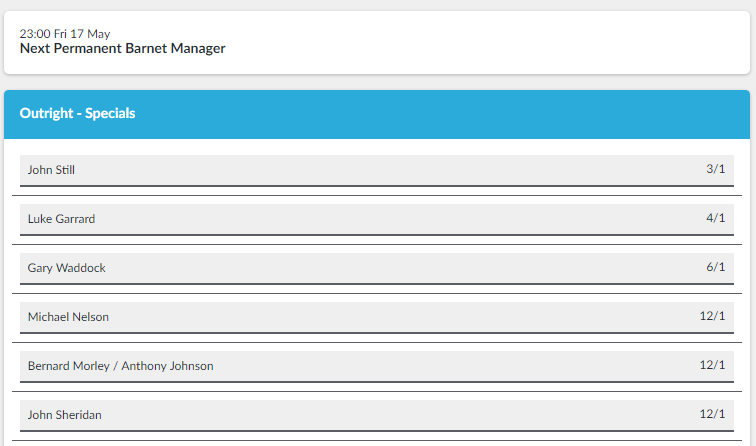
Task: Choose John Sheridan from the outright list
Action: 65,415
